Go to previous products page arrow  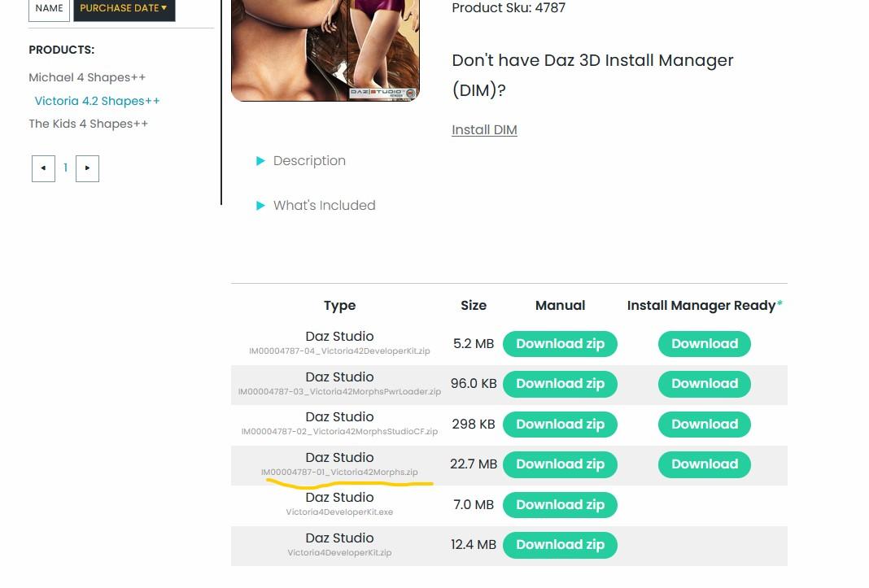(x=43, y=168)
